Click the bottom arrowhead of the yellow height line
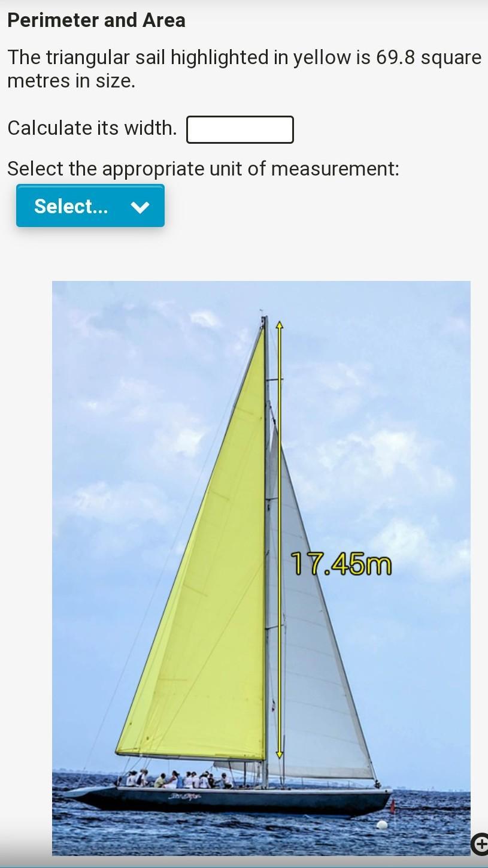This screenshot has height=868, width=488. (x=279, y=754)
